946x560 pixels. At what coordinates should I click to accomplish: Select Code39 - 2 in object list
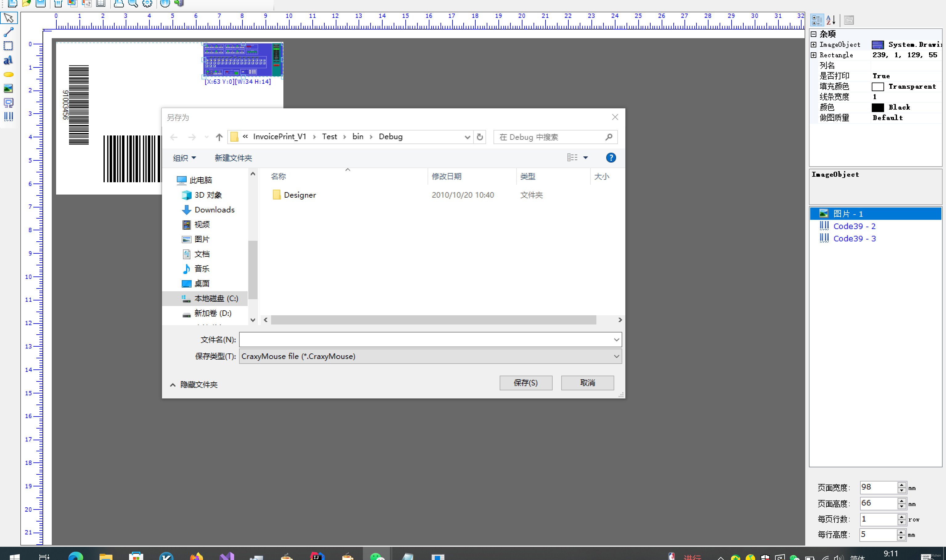coord(854,226)
